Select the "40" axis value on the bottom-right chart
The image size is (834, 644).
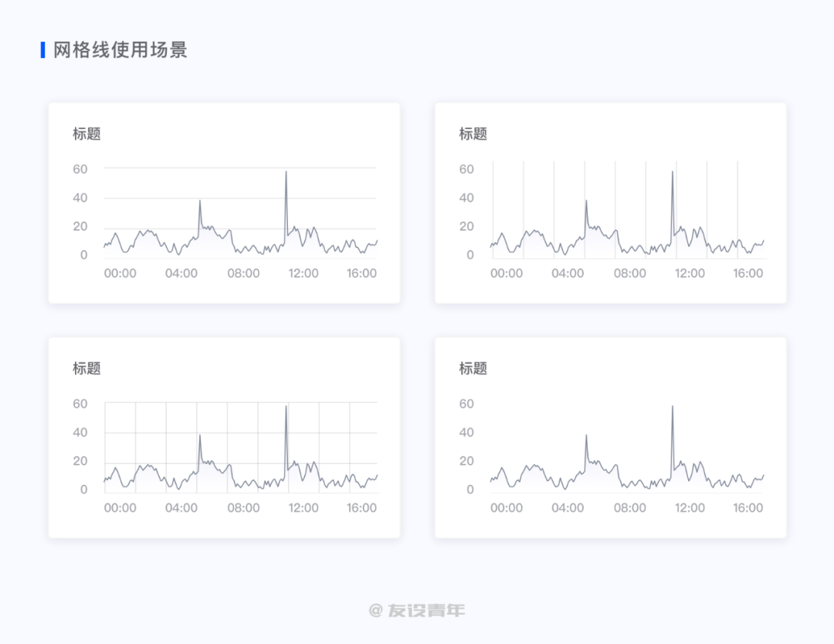(x=470, y=432)
